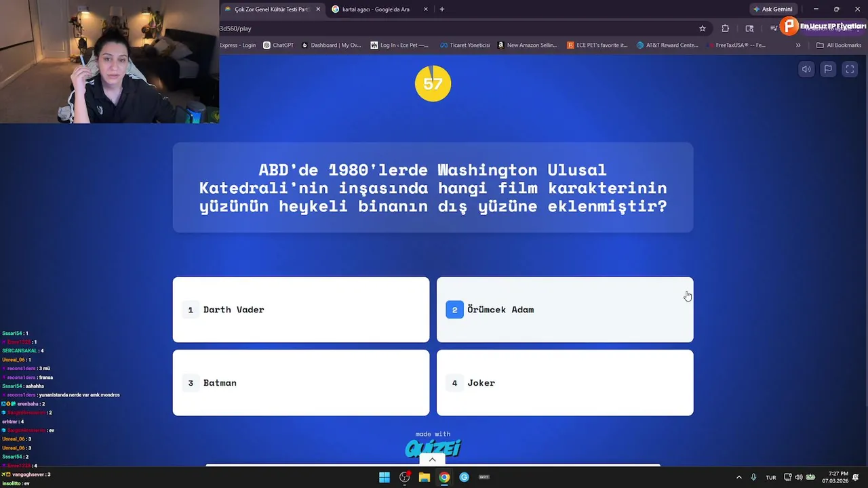868x488 pixels.
Task: Open File Explorer from taskbar
Action: click(x=425, y=477)
